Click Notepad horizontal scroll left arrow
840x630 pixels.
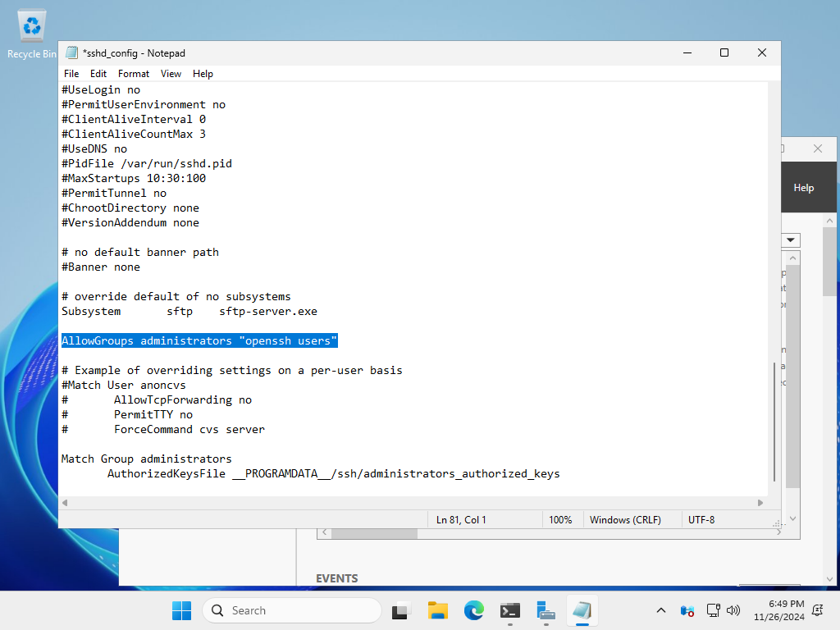tap(65, 503)
